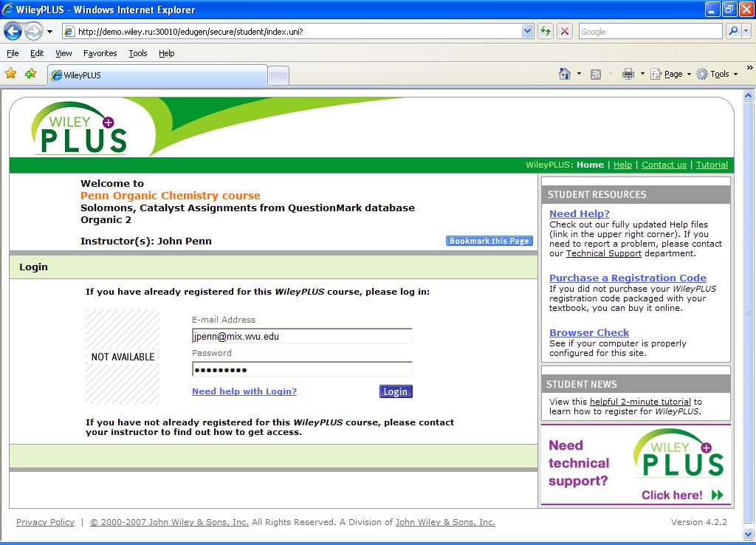Restore down the Internet Explorer window
Screen dimensions: 756x545
[x=729, y=9]
